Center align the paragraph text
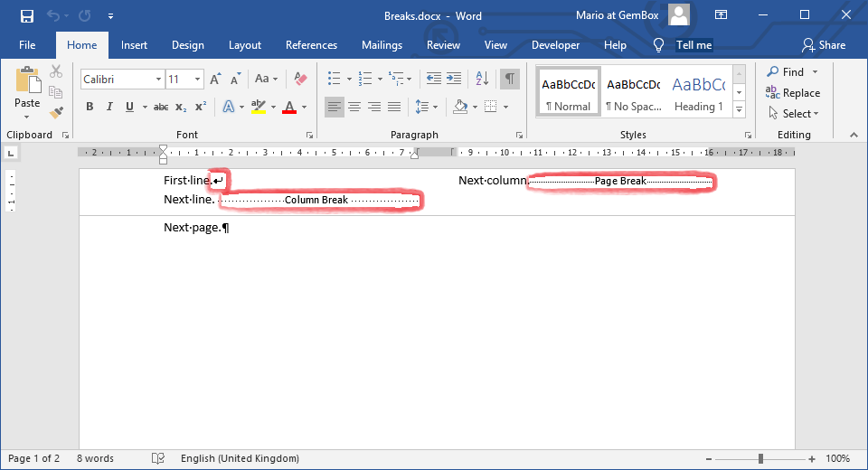The height and width of the screenshot is (470, 868). point(354,107)
